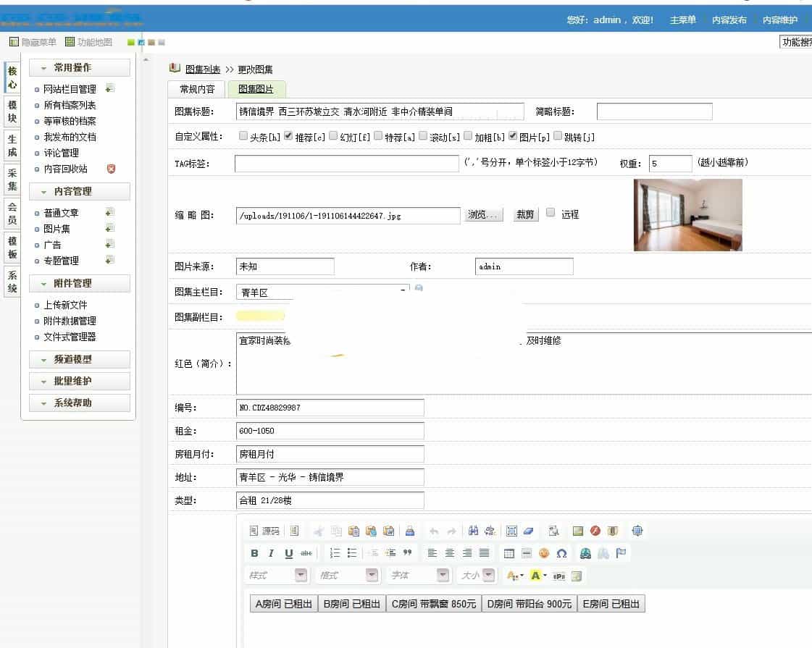Click the Special Character omega icon

tap(561, 553)
